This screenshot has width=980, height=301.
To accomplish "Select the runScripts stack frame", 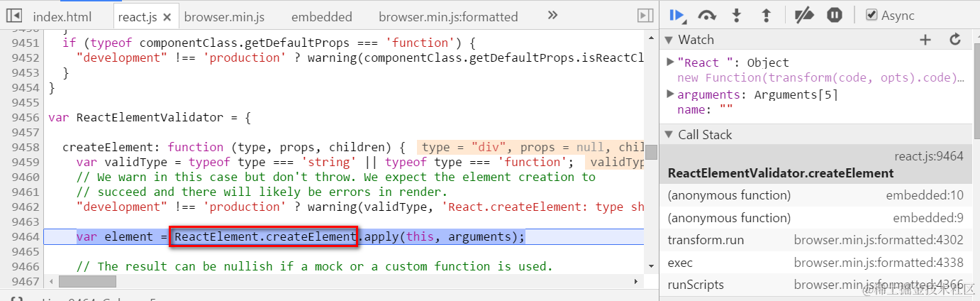I will pyautogui.click(x=815, y=285).
